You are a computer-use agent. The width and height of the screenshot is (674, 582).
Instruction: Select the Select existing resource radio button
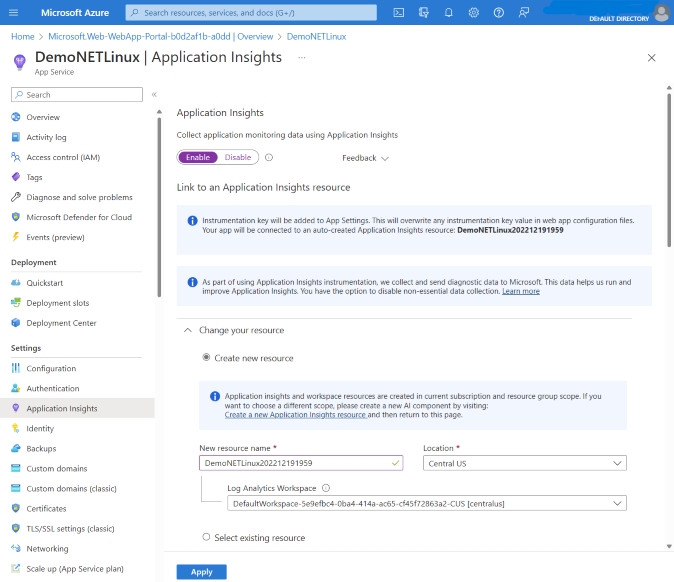[206, 537]
